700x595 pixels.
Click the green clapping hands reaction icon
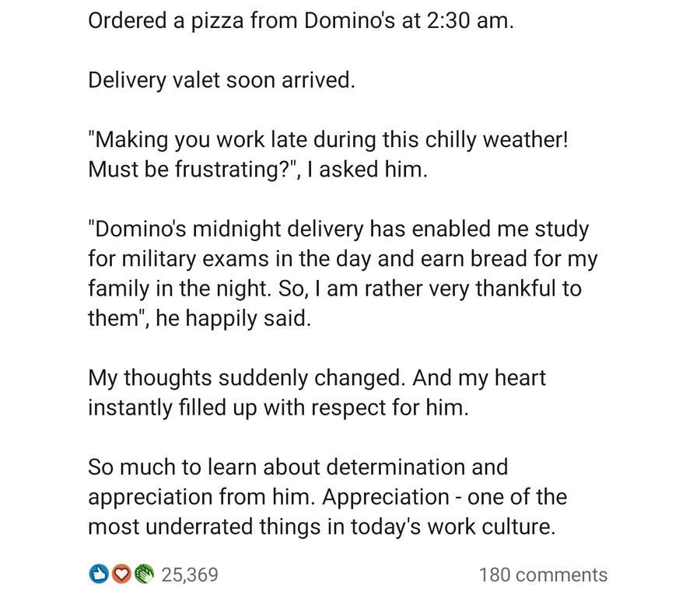point(142,575)
